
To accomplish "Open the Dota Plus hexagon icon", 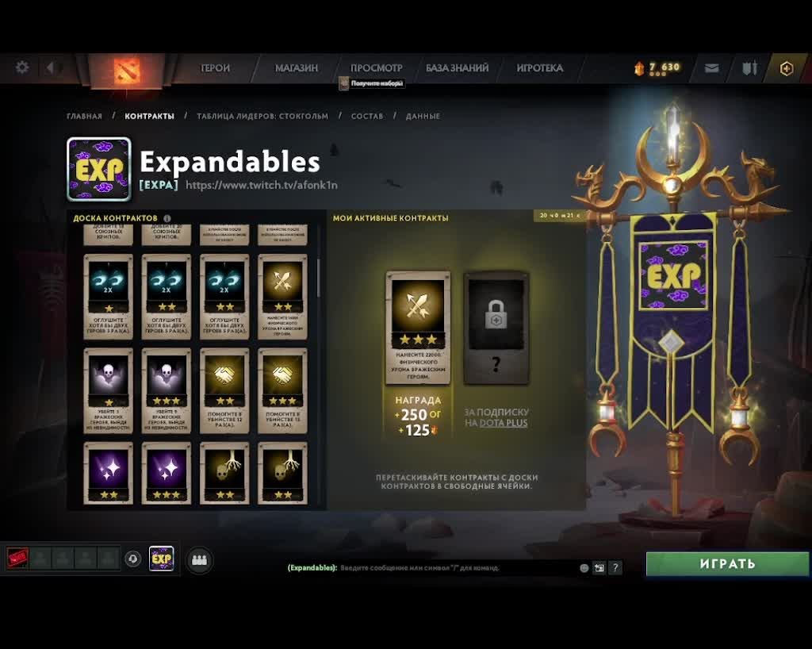I will point(786,68).
